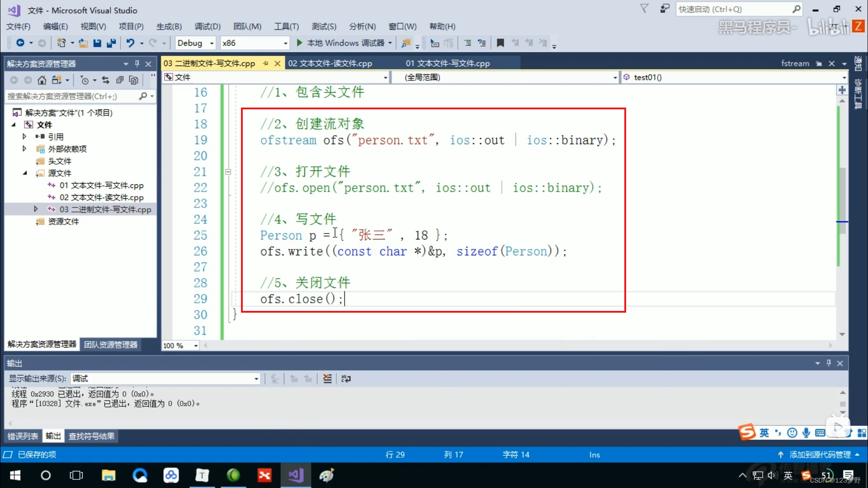Viewport: 868px width, 488px height.
Task: Select the 头文件 folder
Action: (59, 161)
